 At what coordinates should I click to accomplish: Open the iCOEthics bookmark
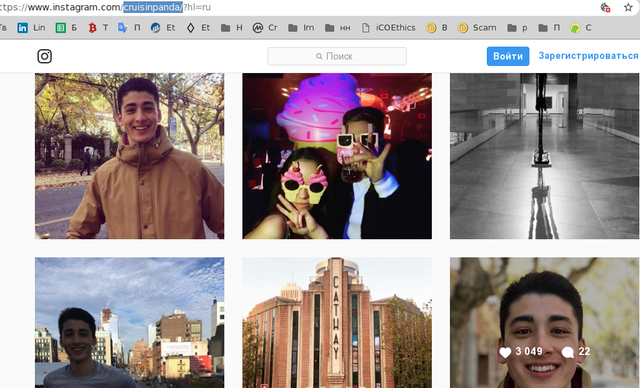point(389,28)
